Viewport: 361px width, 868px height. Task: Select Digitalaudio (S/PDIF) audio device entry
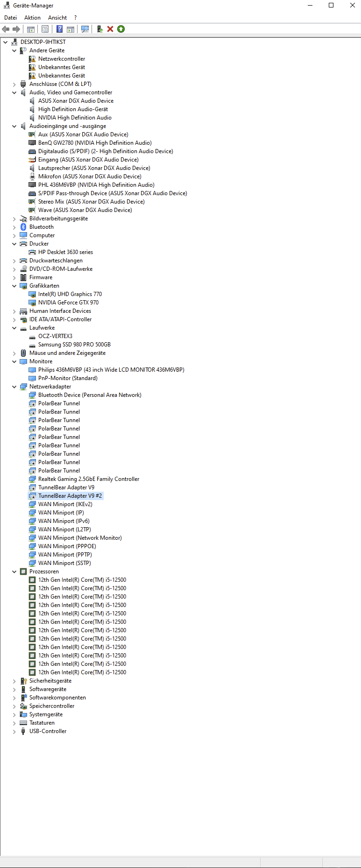[x=106, y=151]
